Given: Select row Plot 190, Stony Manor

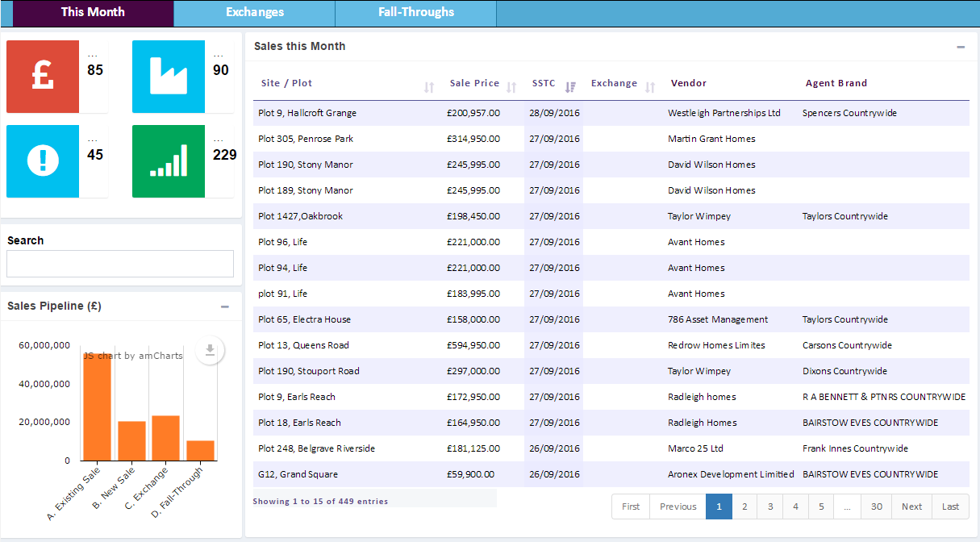Looking at the screenshot, I should [x=611, y=165].
